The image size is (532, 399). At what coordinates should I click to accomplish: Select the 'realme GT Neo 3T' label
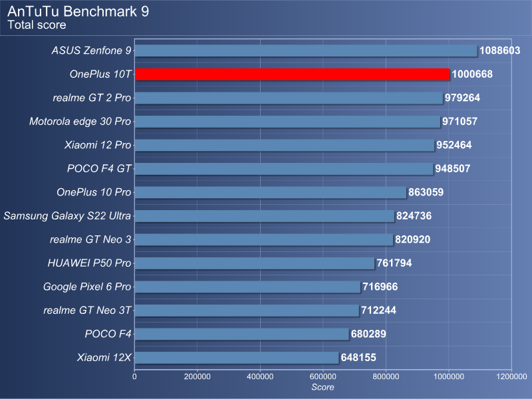point(87,311)
